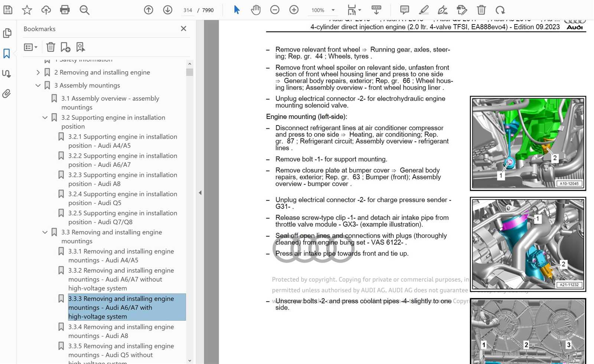Close the Bookmarks panel
The width and height of the screenshot is (594, 364).
click(x=183, y=29)
